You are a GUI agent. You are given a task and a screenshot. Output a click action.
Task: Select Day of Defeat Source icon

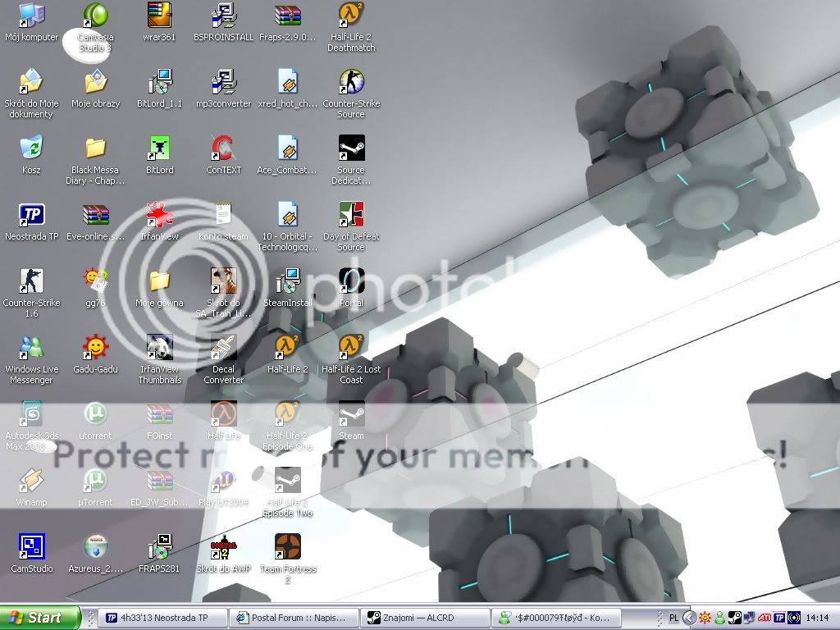[351, 216]
